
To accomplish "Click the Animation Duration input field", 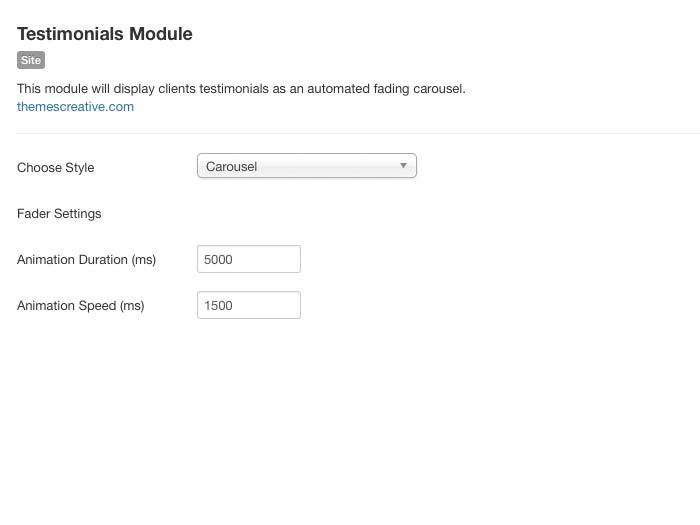I will [249, 259].
